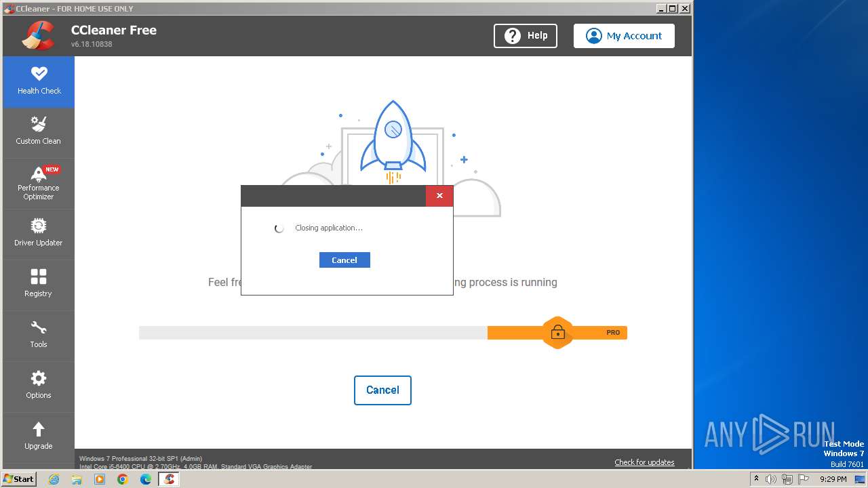Viewport: 868px width, 488px height.
Task: Click the CCleaner Free title text
Action: (114, 30)
